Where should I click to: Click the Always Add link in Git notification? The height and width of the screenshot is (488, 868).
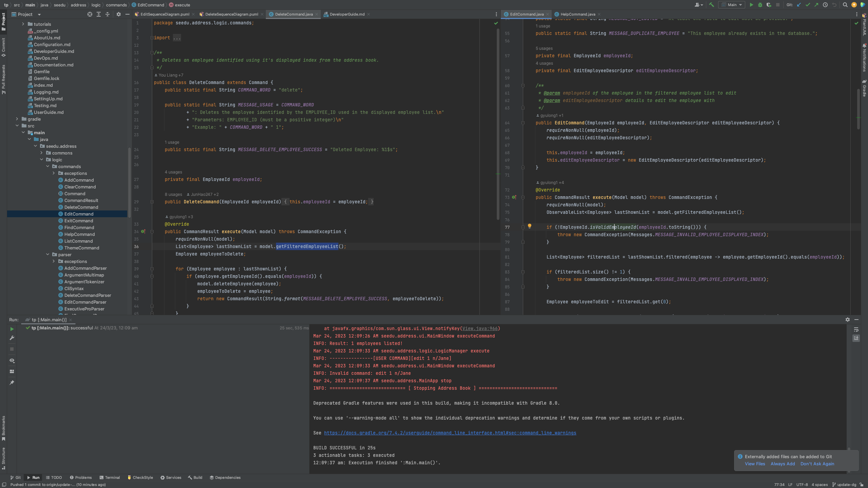pos(783,464)
